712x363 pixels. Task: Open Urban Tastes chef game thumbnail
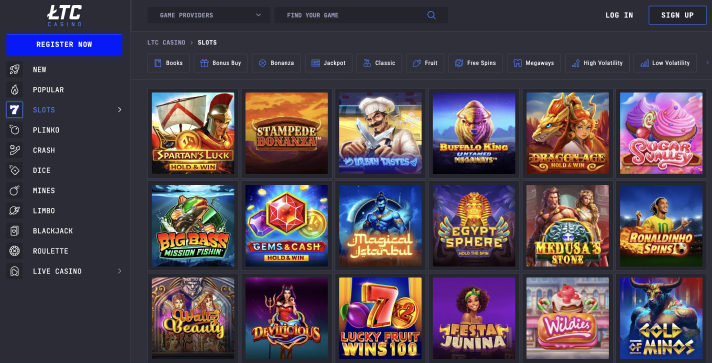380,133
